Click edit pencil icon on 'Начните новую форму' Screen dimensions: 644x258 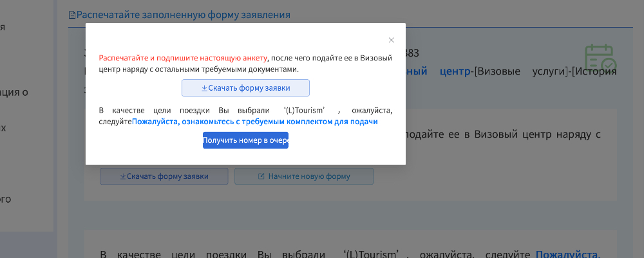(x=261, y=176)
